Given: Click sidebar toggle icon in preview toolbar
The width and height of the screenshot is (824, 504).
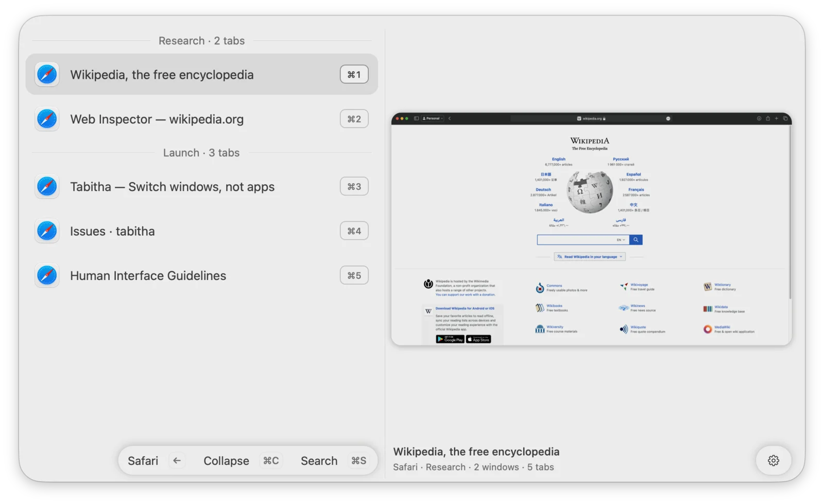Looking at the screenshot, I should click(x=416, y=118).
